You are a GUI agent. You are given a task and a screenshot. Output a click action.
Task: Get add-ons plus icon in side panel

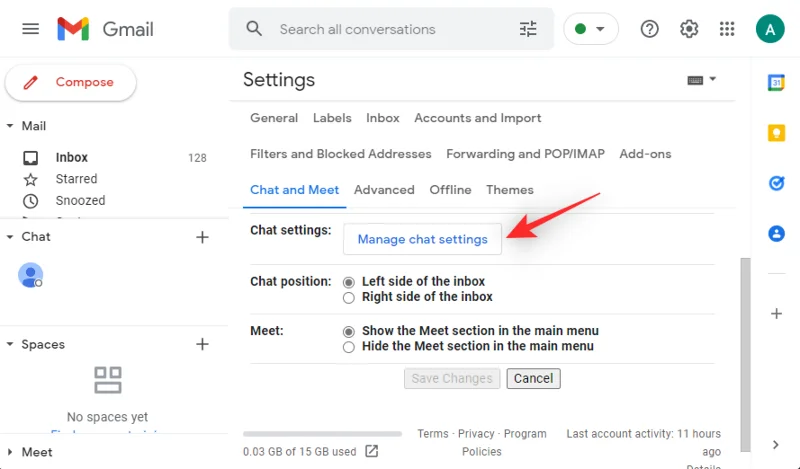pos(777,313)
